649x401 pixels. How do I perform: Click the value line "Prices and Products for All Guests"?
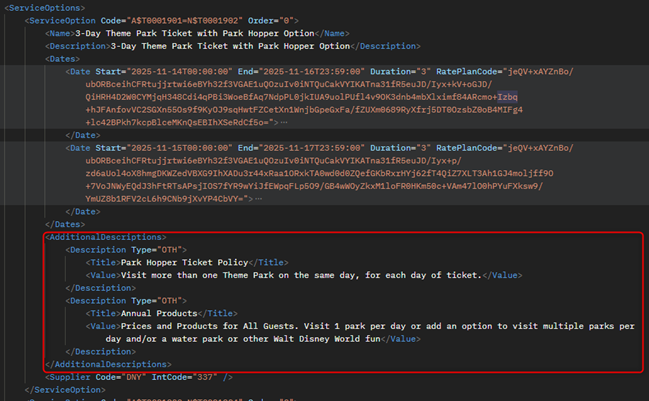click(x=360, y=327)
